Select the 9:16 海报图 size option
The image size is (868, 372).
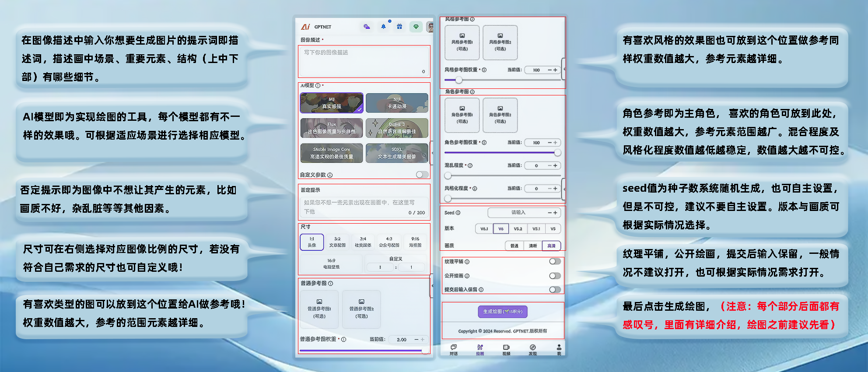415,242
